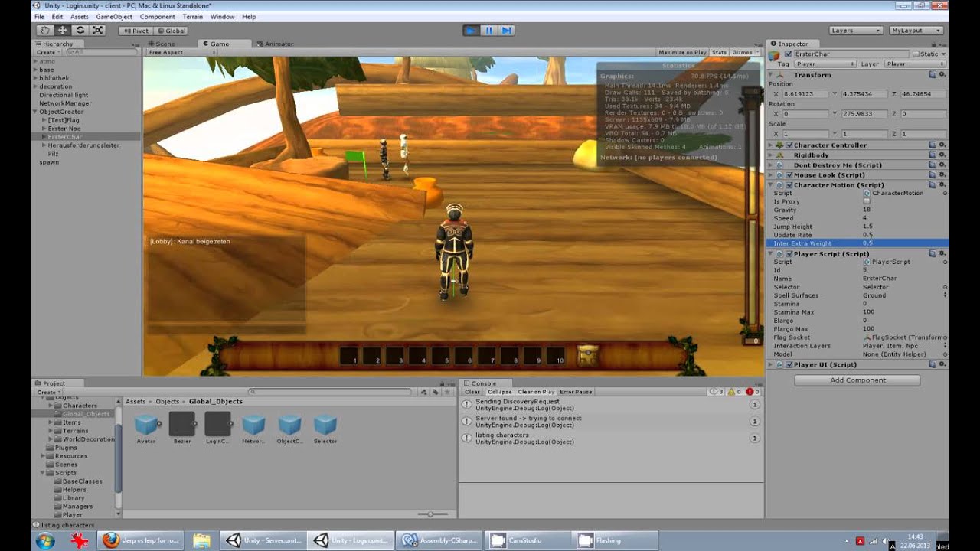Open Transform help book icon
Image resolution: width=980 pixels, height=551 pixels.
pos(933,75)
